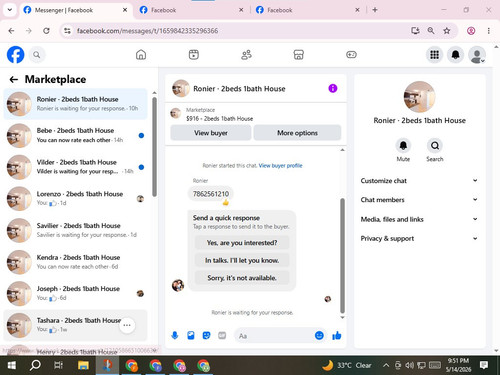Bookmark this page with star icon
Image resolution: width=500 pixels, height=375 pixels.
(x=447, y=31)
